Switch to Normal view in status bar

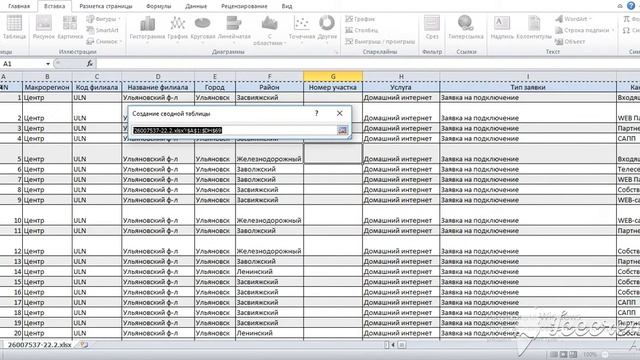click(x=554, y=354)
